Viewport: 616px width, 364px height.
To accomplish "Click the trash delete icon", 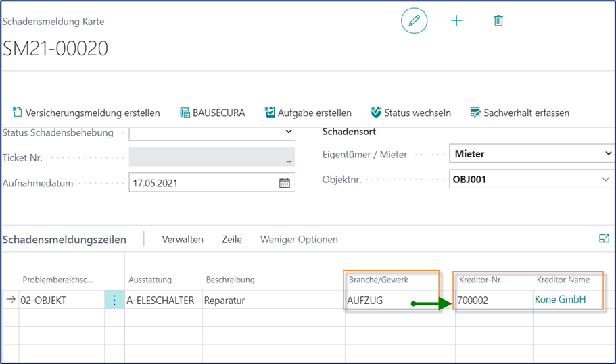I will [498, 21].
